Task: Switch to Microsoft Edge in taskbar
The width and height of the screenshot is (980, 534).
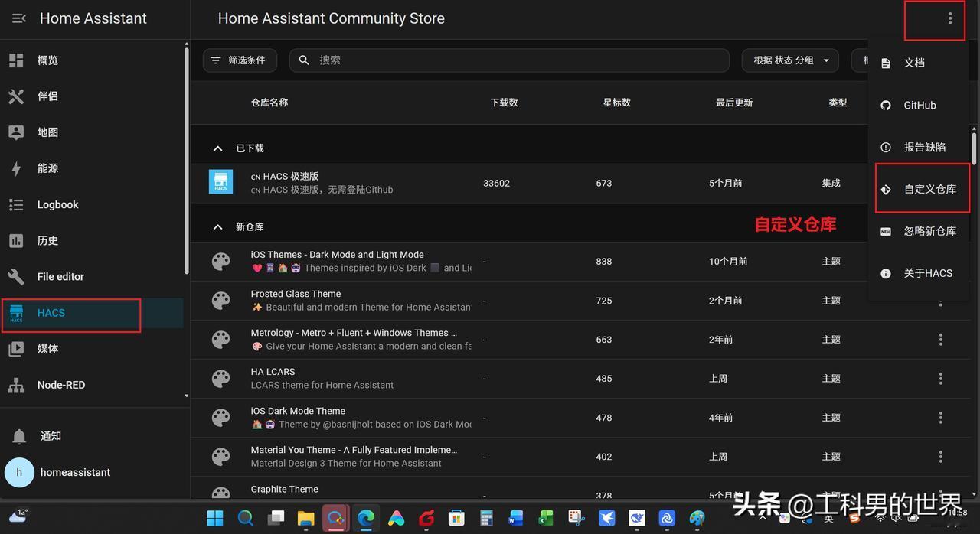Action: [x=366, y=519]
